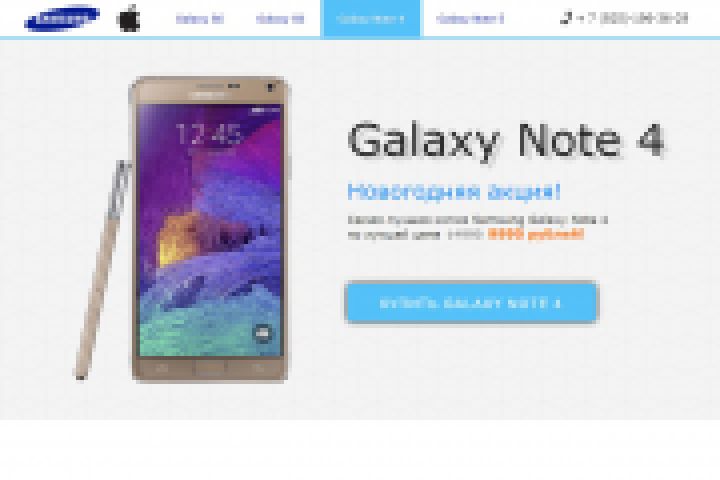Click the phone handset icon beside the number
The height and width of the screenshot is (480, 720).
(566, 18)
